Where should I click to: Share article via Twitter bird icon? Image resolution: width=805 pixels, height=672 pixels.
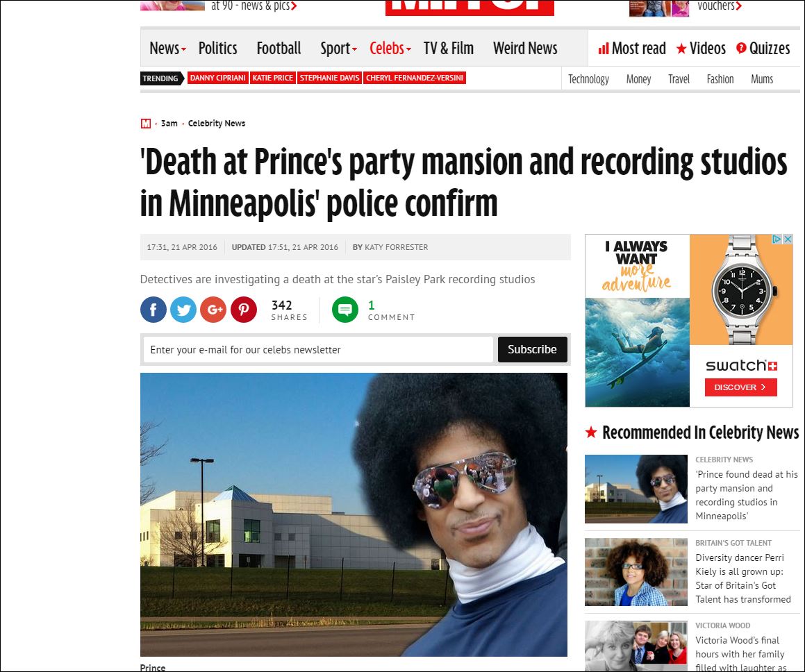coord(183,310)
